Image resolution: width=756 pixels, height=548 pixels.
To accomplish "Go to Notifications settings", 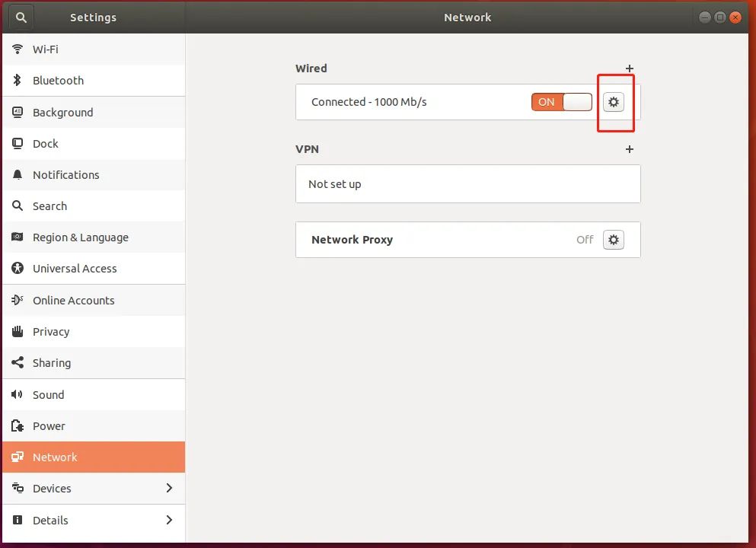I will pos(94,174).
